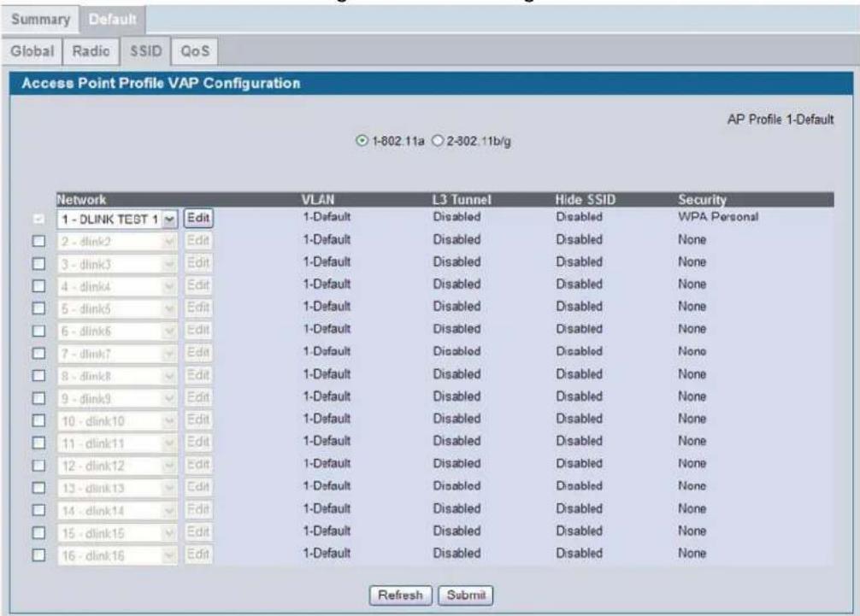Click Edit next to 9 - dlink9

pyautogui.click(x=198, y=397)
